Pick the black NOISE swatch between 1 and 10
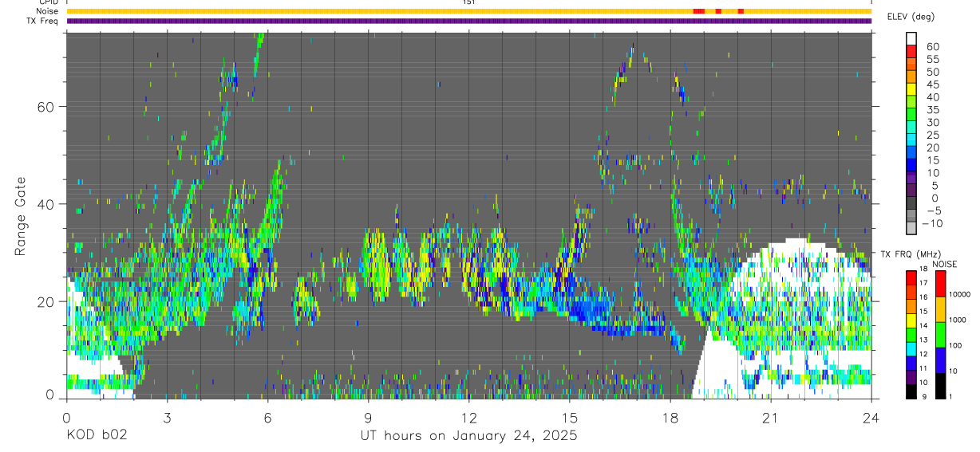The width and height of the screenshot is (980, 452). click(x=941, y=385)
